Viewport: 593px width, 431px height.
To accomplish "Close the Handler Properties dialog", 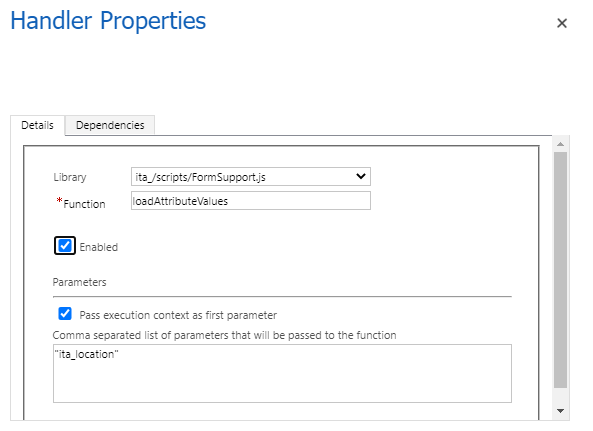I will point(562,23).
